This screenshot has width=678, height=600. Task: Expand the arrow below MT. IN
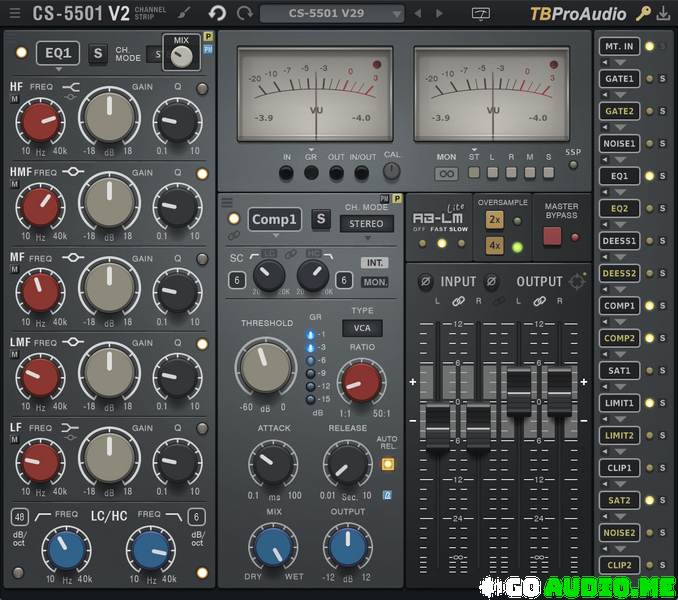pyautogui.click(x=620, y=62)
